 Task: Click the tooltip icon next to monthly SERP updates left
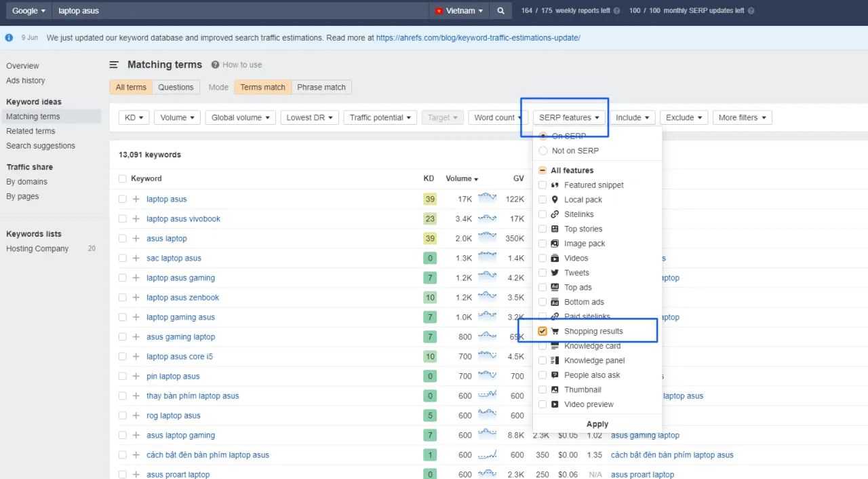click(751, 10)
